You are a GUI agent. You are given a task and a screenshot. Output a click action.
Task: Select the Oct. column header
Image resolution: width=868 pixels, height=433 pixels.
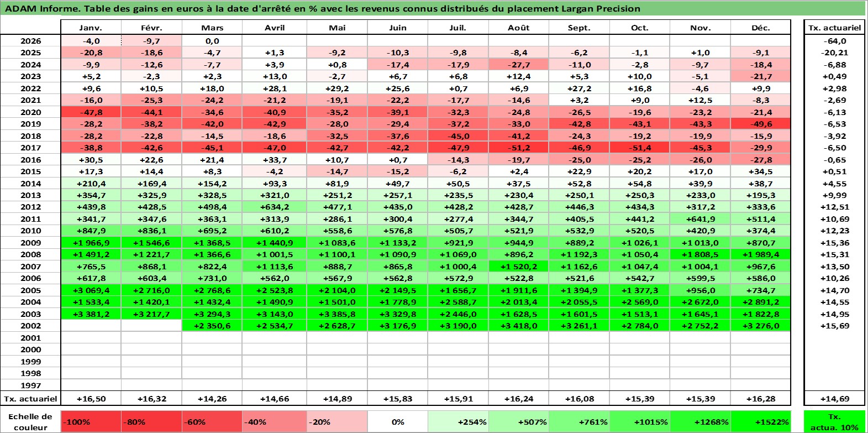(x=640, y=28)
